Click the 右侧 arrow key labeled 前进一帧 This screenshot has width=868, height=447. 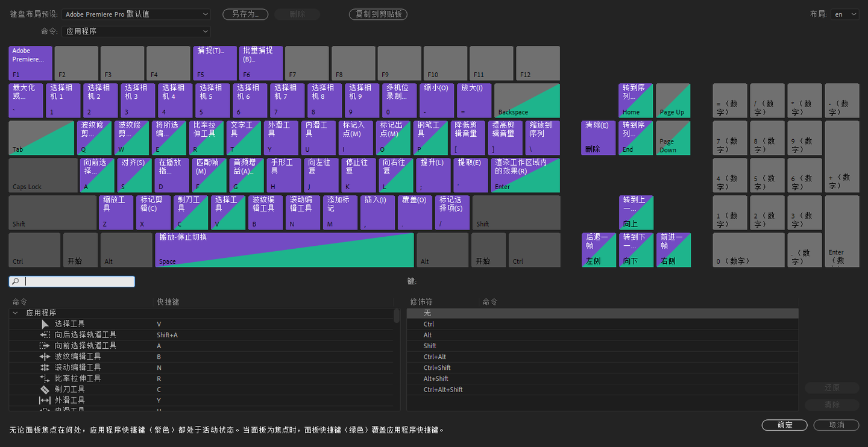(x=673, y=250)
